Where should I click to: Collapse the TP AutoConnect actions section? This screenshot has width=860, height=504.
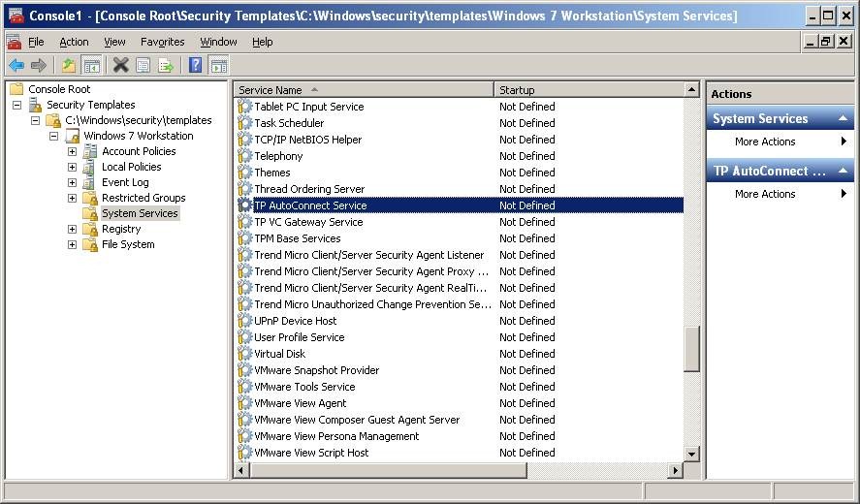pos(843,172)
